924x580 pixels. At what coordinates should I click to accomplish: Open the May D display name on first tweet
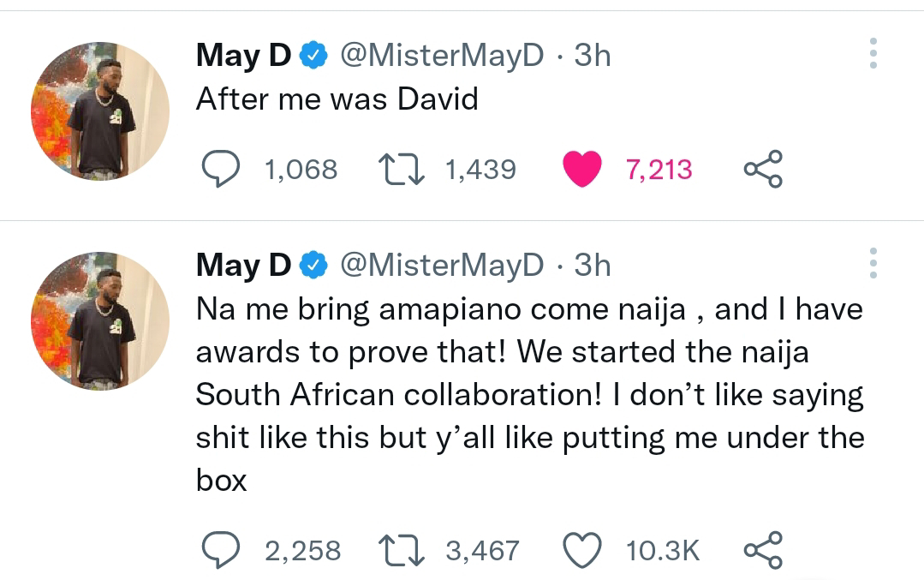click(x=243, y=56)
